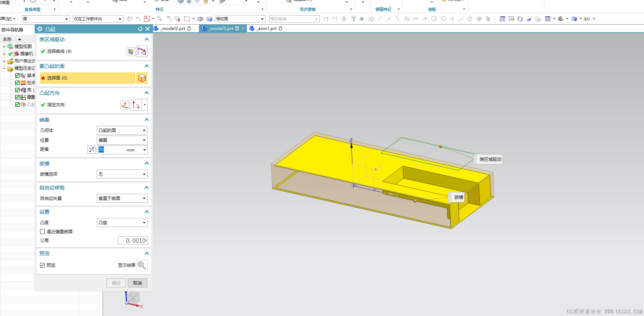Enable the 逼近偏置曲面 checkbox
644x316 pixels.
[x=43, y=232]
